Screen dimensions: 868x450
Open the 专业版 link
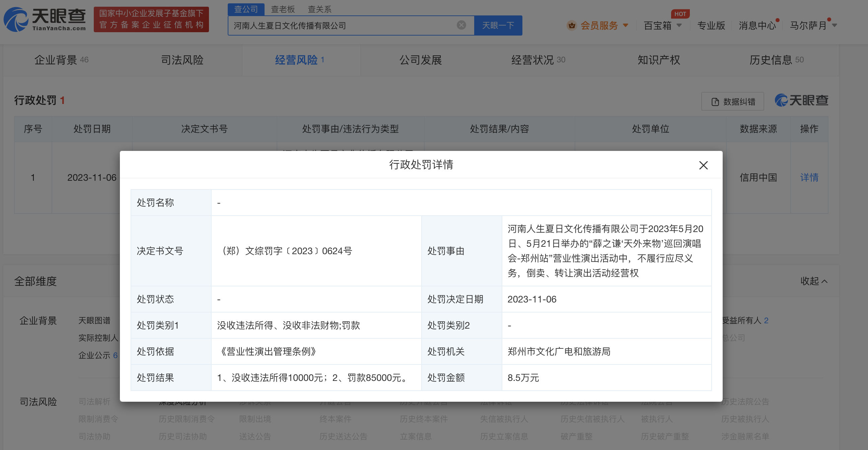711,25
